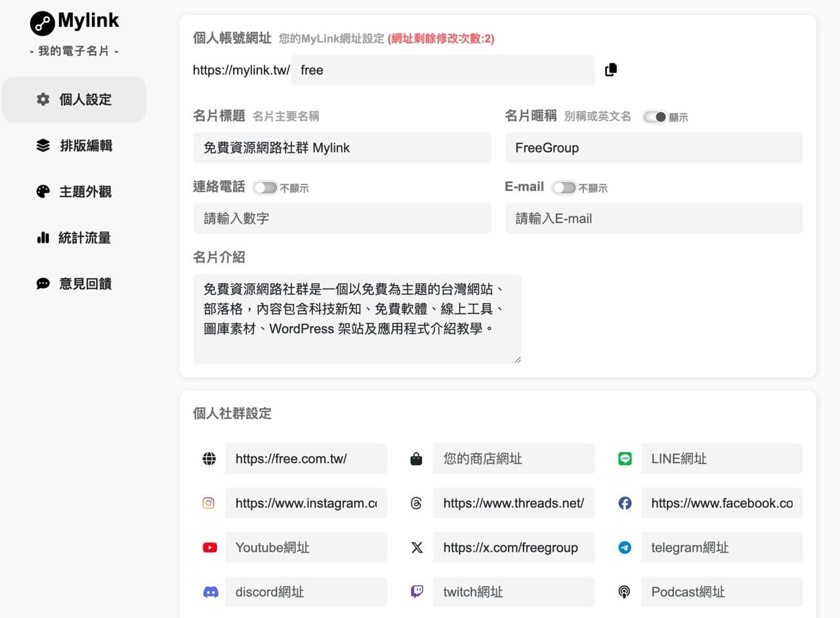Click the gear icon beside 個人設定

(43, 100)
